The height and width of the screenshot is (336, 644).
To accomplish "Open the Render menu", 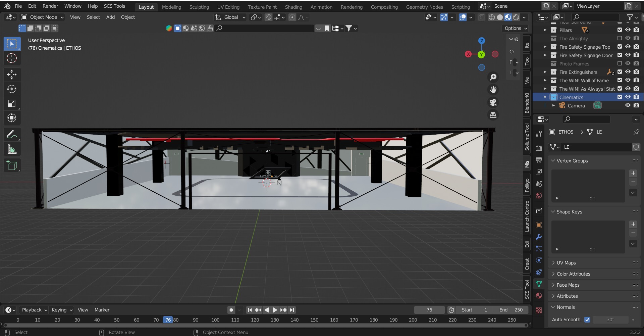I will point(50,6).
